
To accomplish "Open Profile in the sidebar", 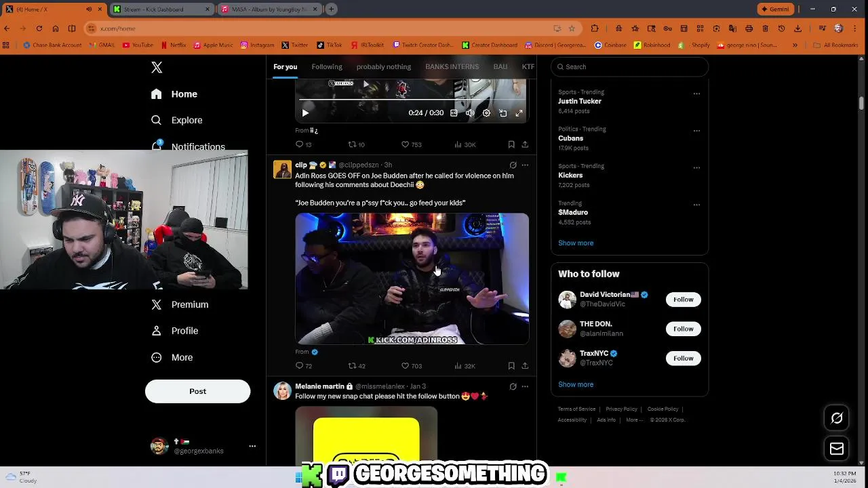I will [x=175, y=331].
